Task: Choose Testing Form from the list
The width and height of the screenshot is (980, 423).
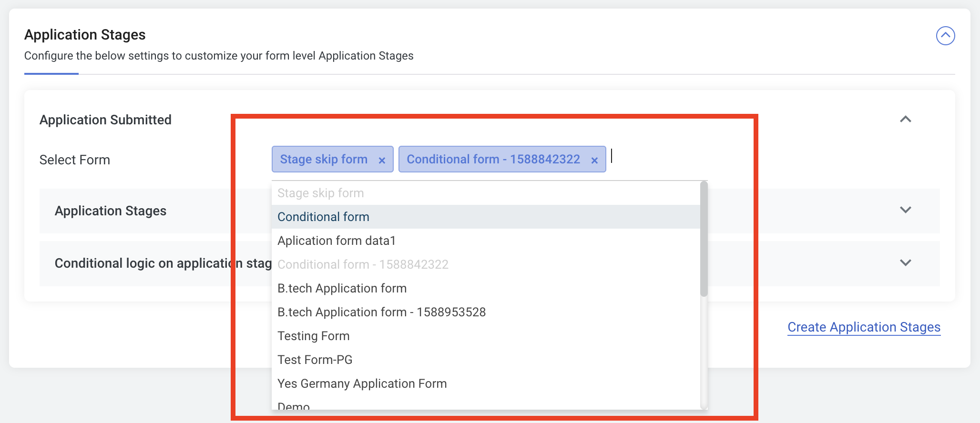Action: click(486, 336)
